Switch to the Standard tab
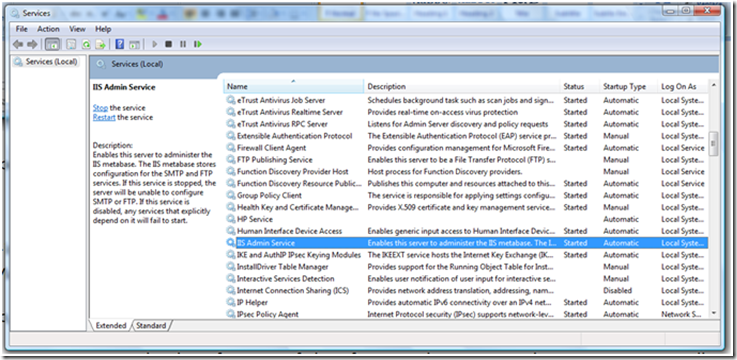This screenshot has height=360, width=737. tap(151, 325)
